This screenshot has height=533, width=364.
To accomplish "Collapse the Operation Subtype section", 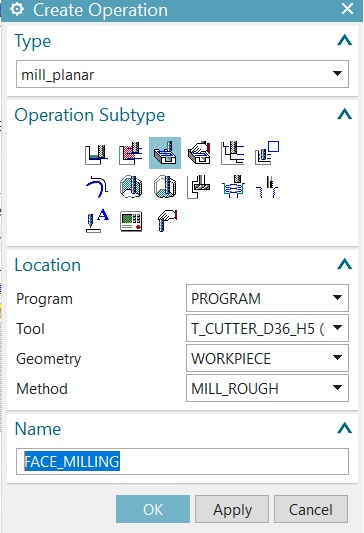I will pos(344,114).
